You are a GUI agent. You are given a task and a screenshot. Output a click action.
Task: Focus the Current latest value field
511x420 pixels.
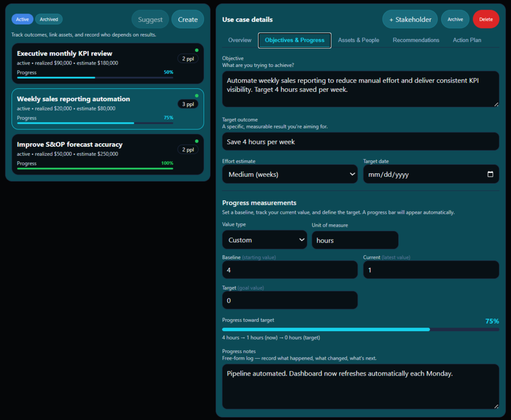coord(431,270)
